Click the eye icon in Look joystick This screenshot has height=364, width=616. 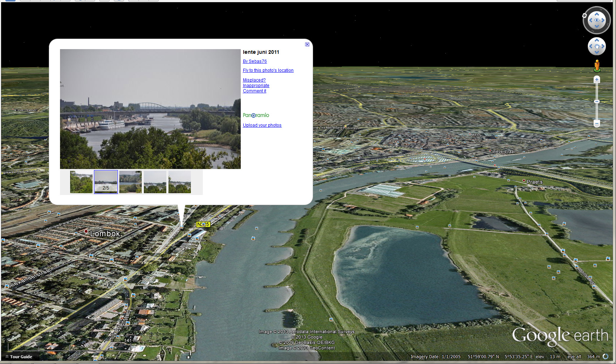tap(597, 20)
